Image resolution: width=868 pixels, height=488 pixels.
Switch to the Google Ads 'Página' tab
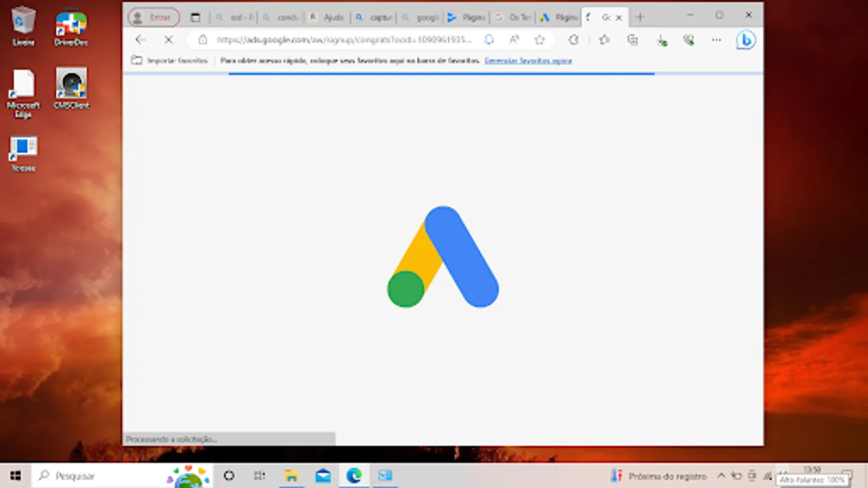[x=559, y=17]
